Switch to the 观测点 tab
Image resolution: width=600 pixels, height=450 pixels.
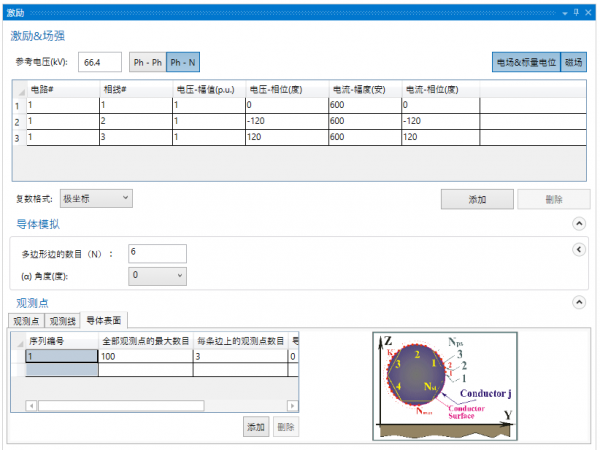coord(27,321)
